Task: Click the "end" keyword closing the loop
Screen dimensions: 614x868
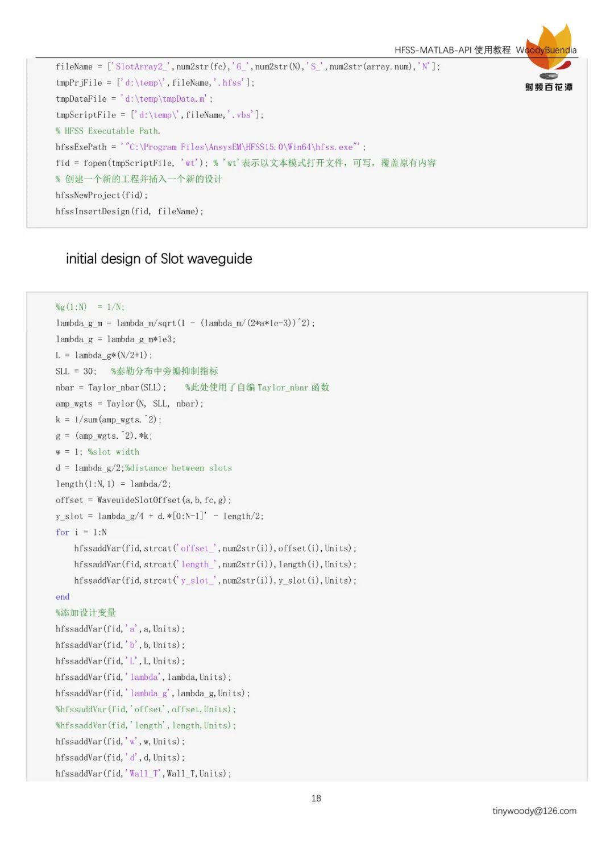Action: (63, 597)
